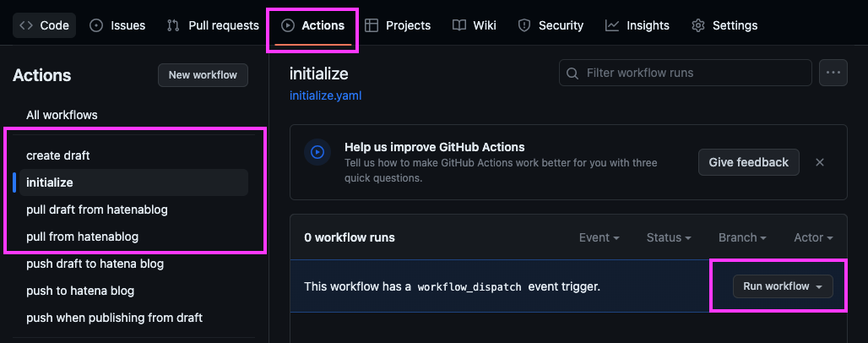
Task: Dismiss the GitHub Actions feedback banner
Action: click(x=821, y=162)
